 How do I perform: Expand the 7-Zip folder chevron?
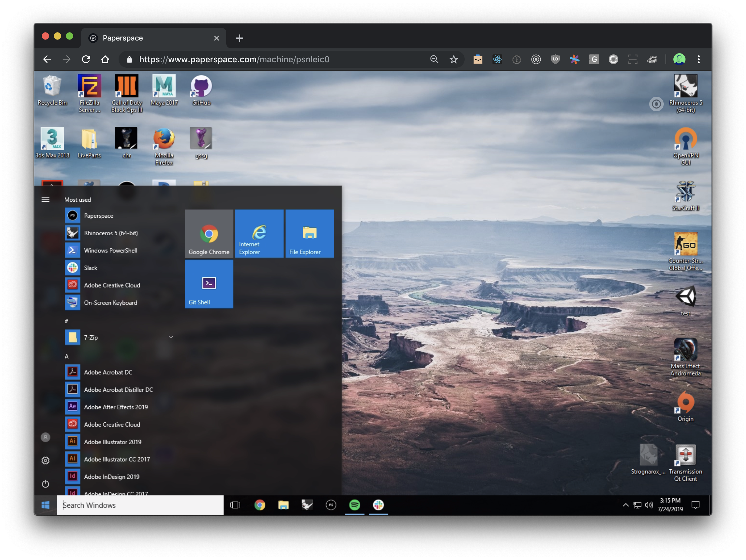click(x=171, y=337)
